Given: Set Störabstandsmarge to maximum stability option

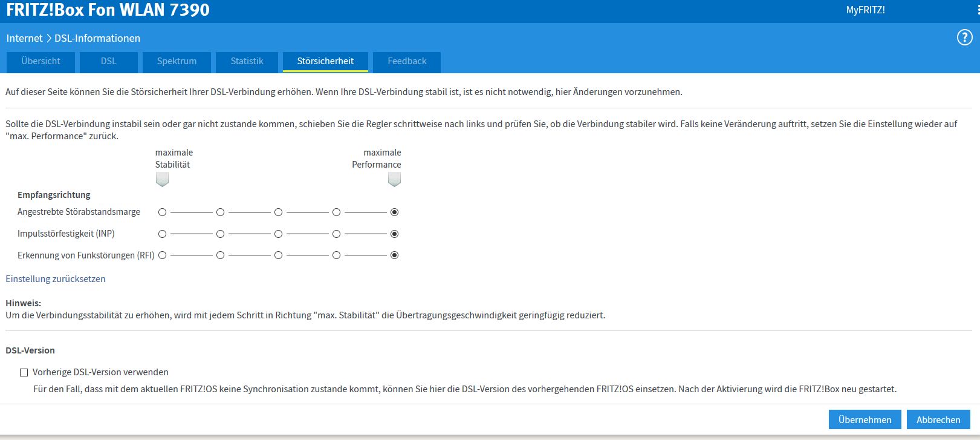Looking at the screenshot, I should pyautogui.click(x=162, y=212).
